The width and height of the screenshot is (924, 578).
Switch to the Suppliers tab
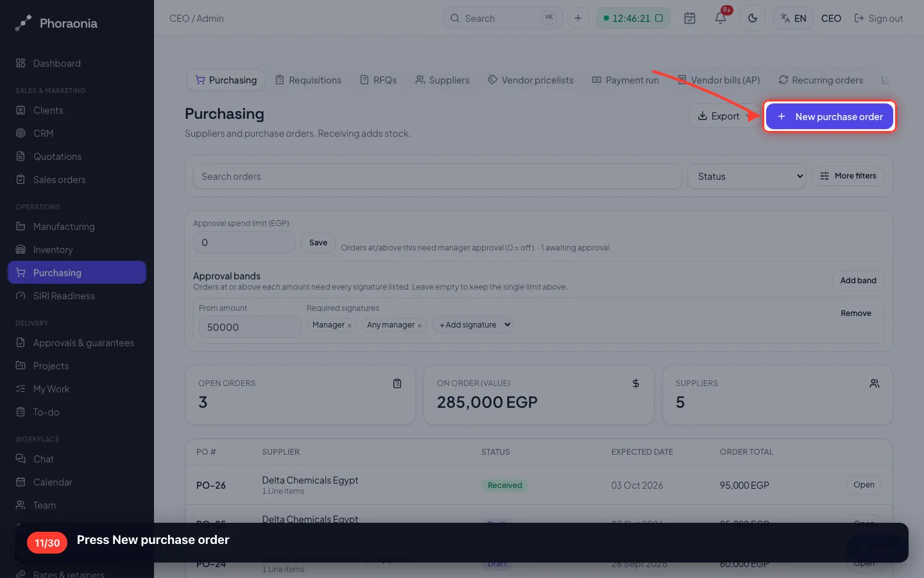coord(442,80)
